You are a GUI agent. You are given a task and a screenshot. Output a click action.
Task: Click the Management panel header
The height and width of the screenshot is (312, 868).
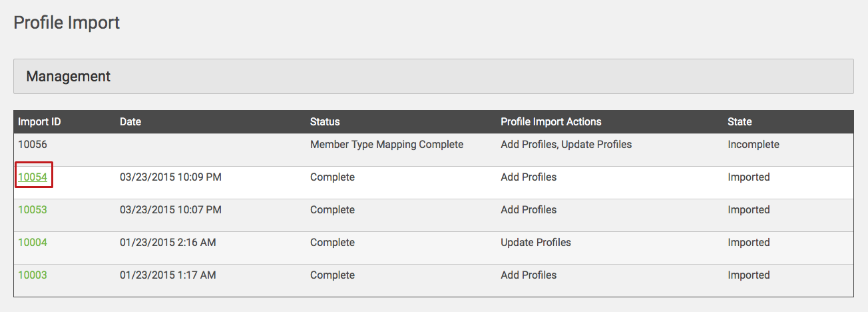coord(433,77)
